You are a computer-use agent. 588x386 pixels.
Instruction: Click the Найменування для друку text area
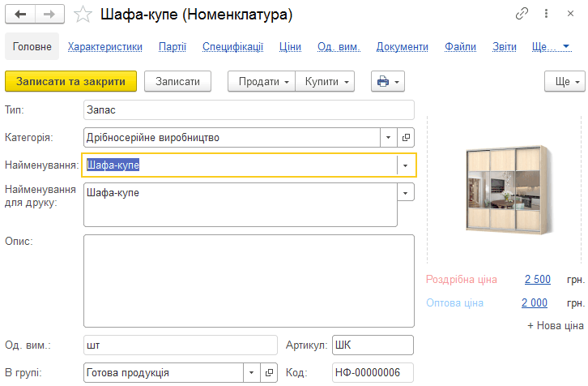point(241,204)
